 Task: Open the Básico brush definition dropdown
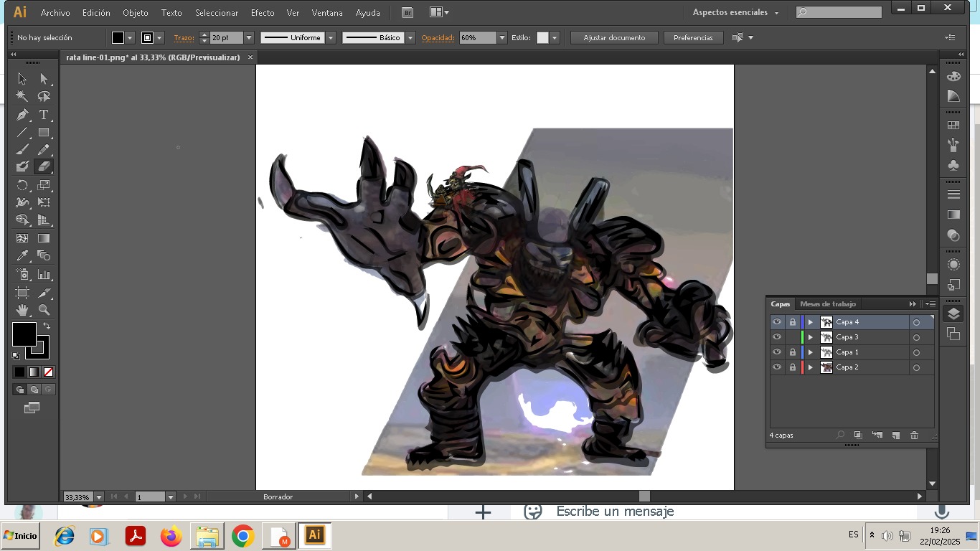coord(410,38)
